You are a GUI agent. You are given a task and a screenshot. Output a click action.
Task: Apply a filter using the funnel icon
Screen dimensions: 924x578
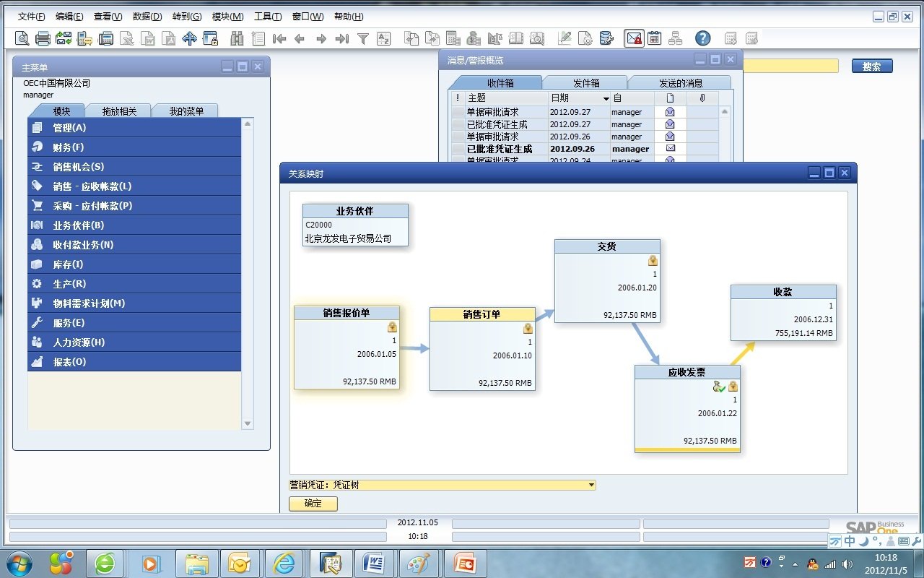tap(362, 38)
